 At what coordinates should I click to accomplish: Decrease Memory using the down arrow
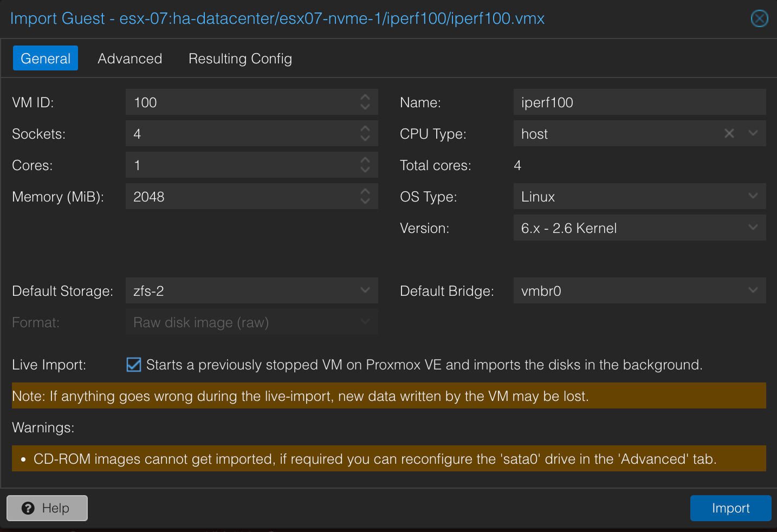point(365,200)
